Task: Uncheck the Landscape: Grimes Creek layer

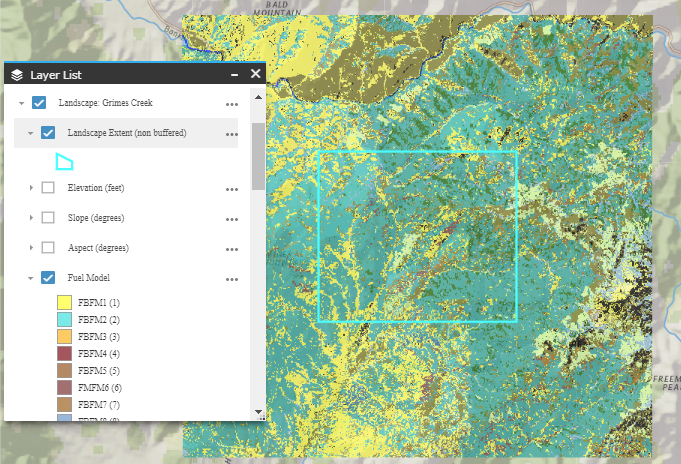Action: (39, 103)
